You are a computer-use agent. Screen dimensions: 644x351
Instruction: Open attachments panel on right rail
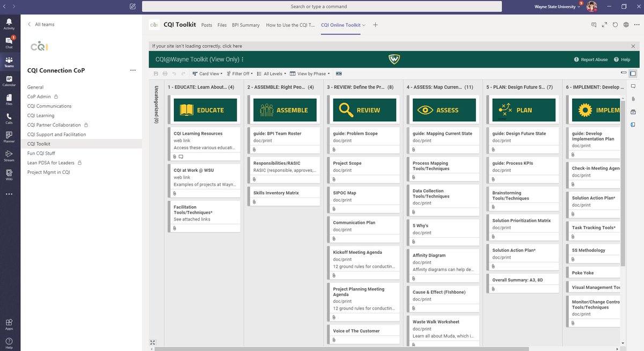tap(633, 99)
